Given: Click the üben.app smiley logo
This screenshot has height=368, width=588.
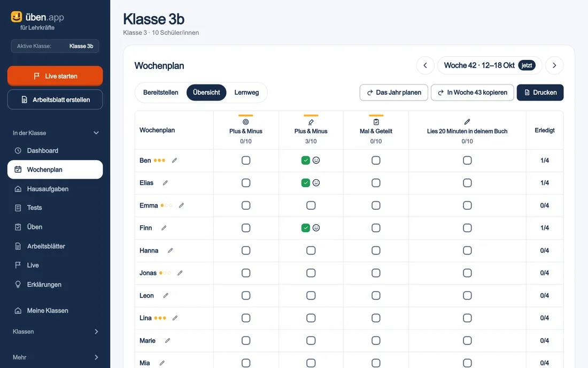Looking at the screenshot, I should pyautogui.click(x=17, y=17).
